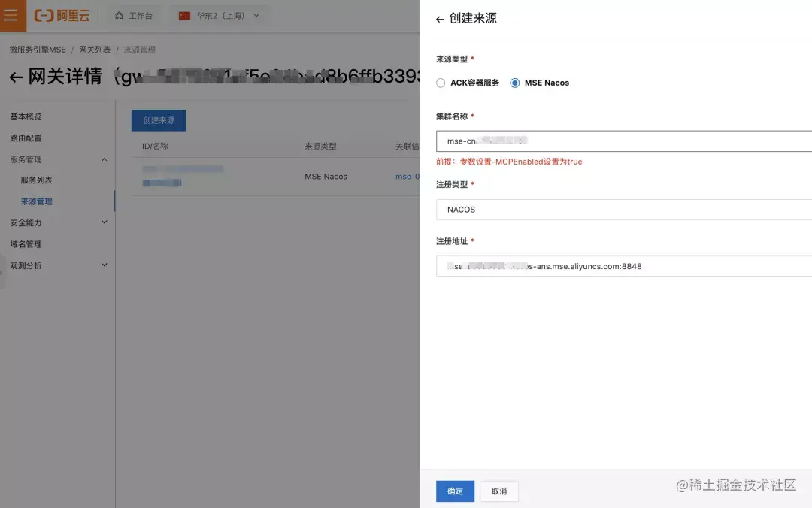Click the Alibaba Cloud logo
Screen dimensions: 812x508
click(62, 16)
